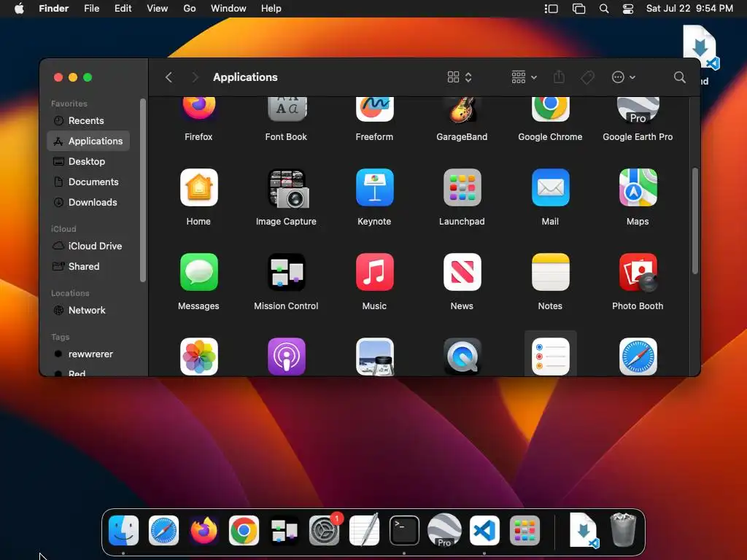Open the Trash in the Dock

point(623,530)
